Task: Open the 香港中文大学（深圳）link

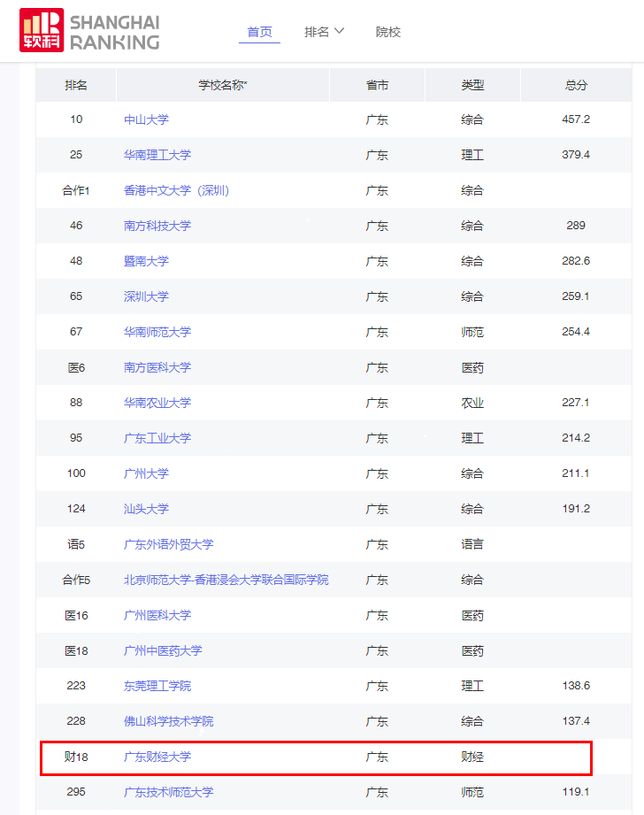Action: [x=176, y=190]
